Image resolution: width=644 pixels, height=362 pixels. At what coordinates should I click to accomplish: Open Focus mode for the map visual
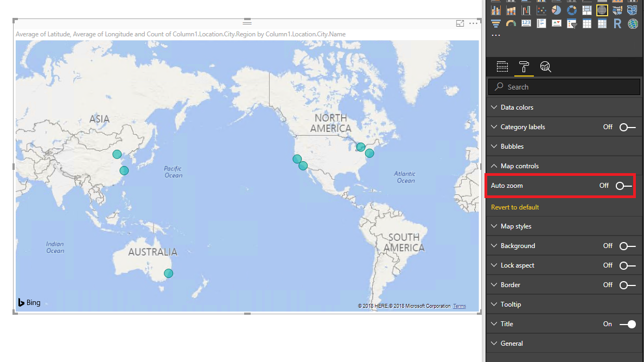(460, 23)
